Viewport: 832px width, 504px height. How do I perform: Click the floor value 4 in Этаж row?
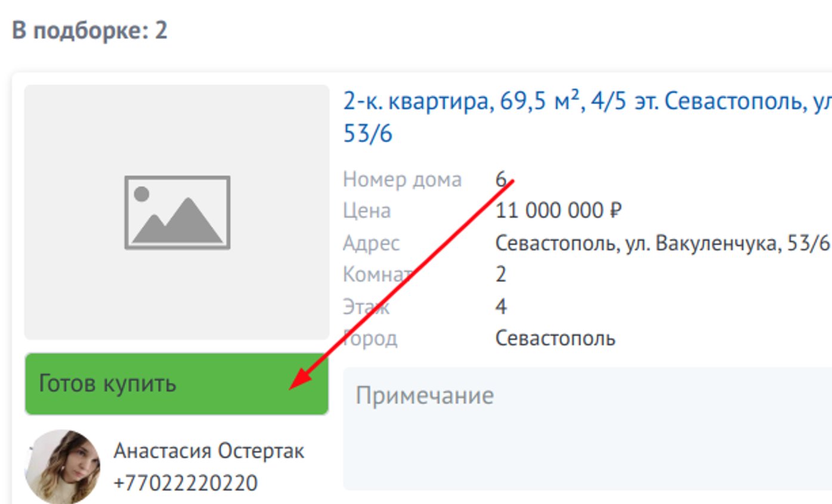[x=501, y=307]
